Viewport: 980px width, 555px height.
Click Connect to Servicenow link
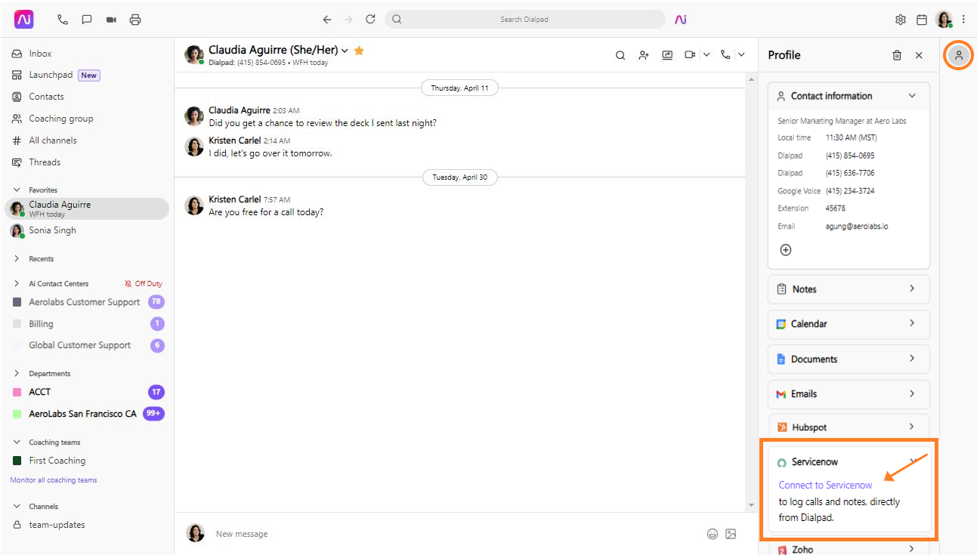click(825, 486)
